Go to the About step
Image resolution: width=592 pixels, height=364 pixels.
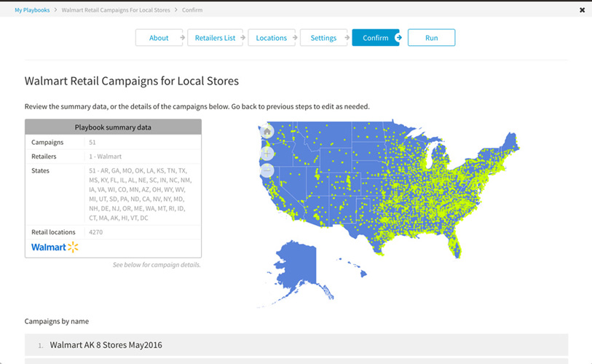[x=159, y=38]
